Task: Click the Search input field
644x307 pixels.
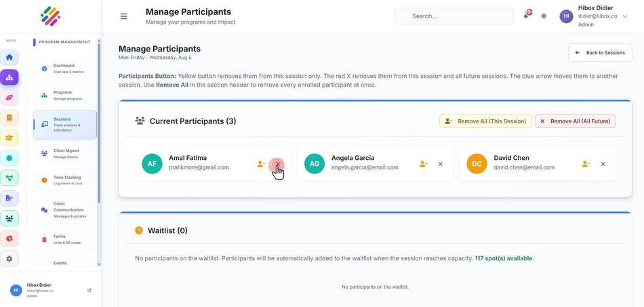Action: coord(454,16)
